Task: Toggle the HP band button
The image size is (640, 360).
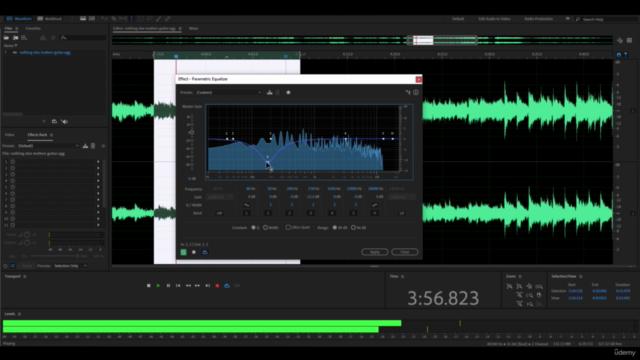Action: point(219,213)
